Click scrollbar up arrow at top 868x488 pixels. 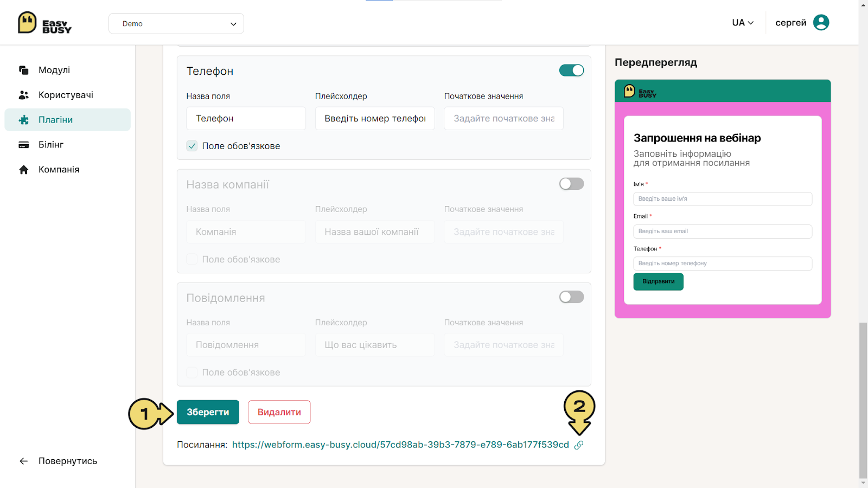click(x=863, y=4)
